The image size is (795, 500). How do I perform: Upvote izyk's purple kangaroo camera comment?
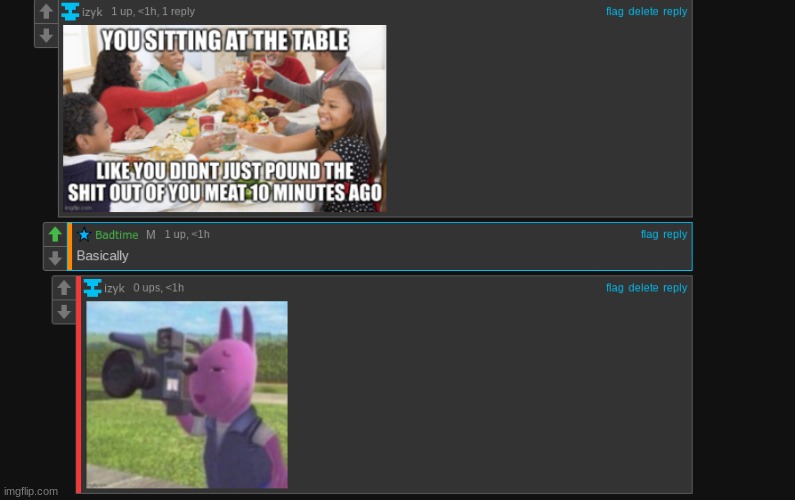pos(64,288)
